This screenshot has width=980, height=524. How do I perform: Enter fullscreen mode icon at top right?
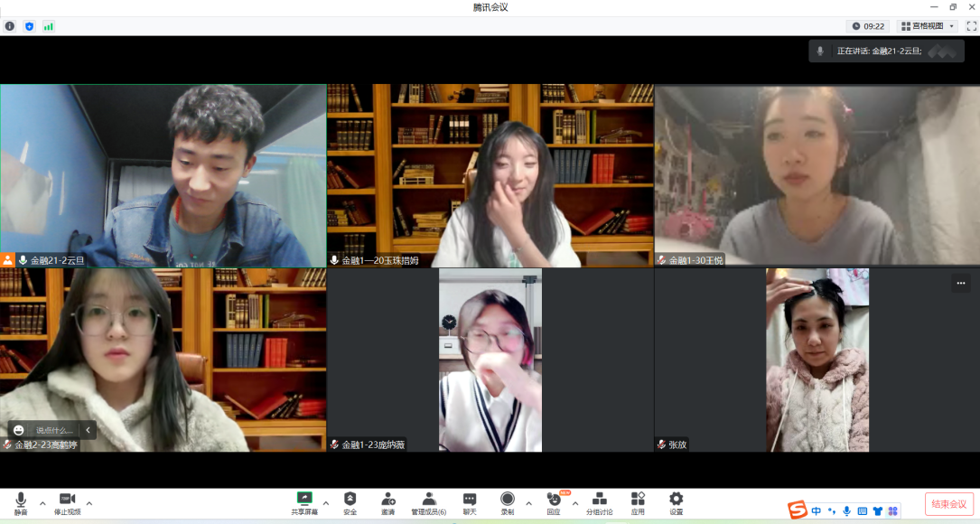[x=971, y=26]
